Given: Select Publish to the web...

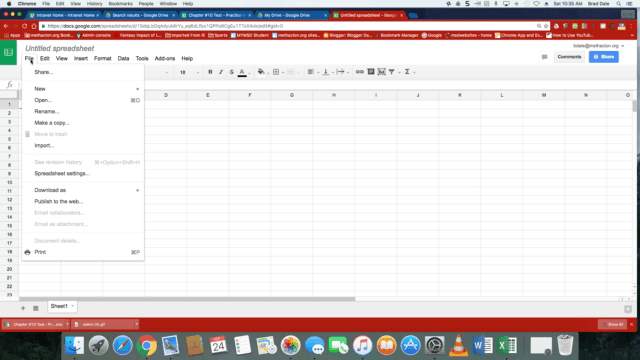Looking at the screenshot, I should click(83, 202).
